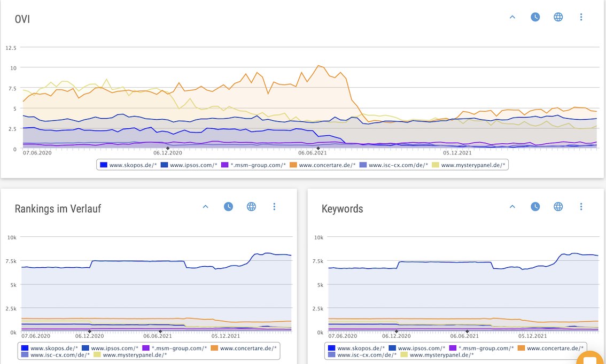This screenshot has height=364, width=606.
Task: Click 06.12.2020 marker on Keywords chart axis
Action: coord(397,331)
